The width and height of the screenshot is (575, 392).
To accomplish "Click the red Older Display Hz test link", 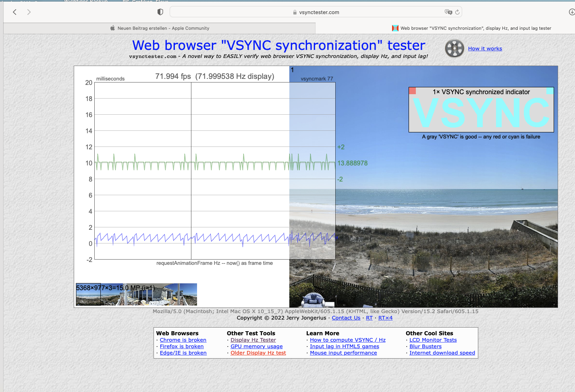I will tap(258, 353).
